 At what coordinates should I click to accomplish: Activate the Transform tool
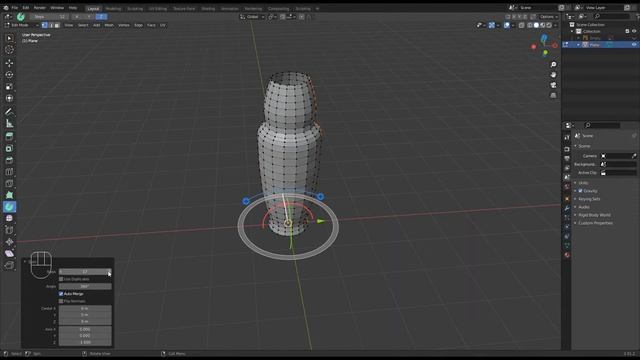pos(9,98)
